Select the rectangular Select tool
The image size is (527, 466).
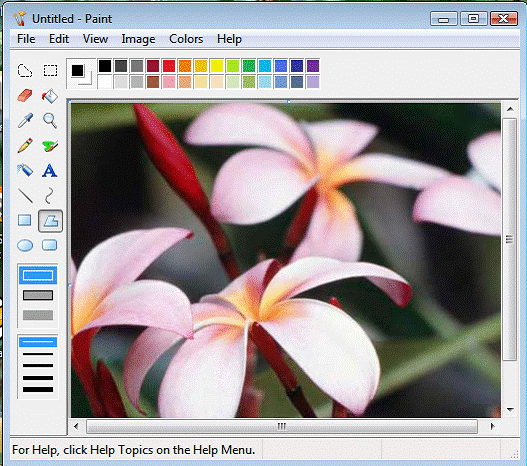[x=50, y=71]
